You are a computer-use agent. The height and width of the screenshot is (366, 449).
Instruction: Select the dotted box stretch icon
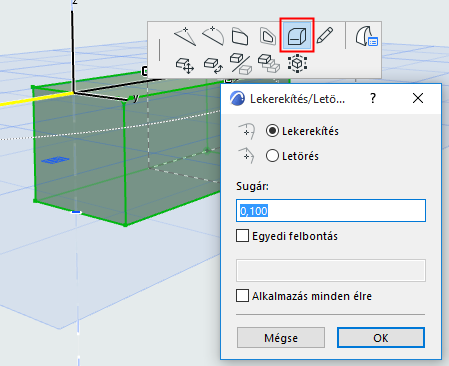(297, 63)
